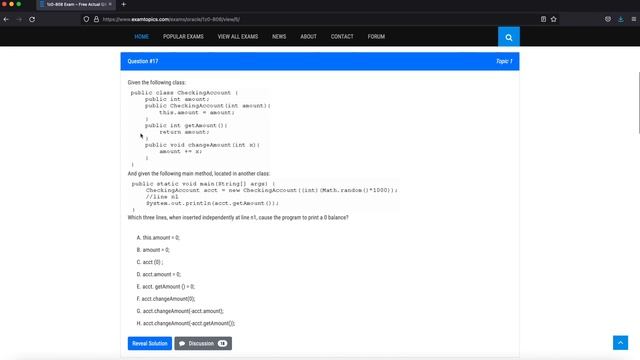Click the page vertical scrollbar thumb

pos(638,103)
